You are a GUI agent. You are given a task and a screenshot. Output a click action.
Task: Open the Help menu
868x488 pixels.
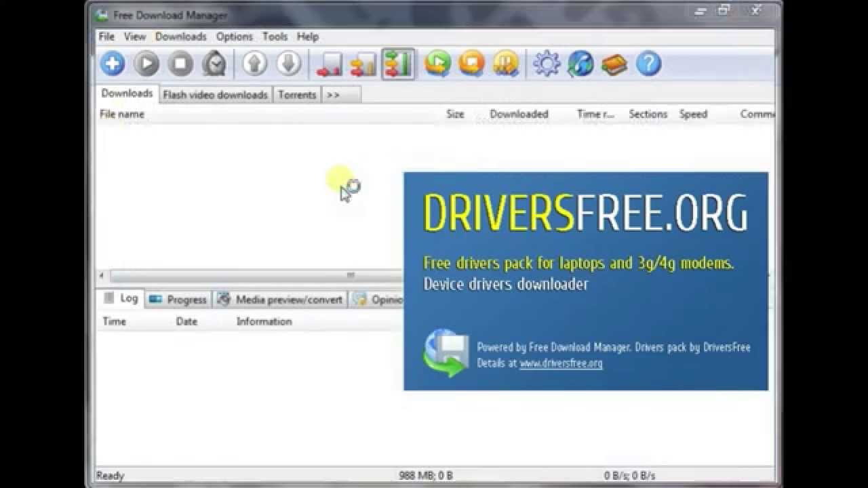[308, 37]
